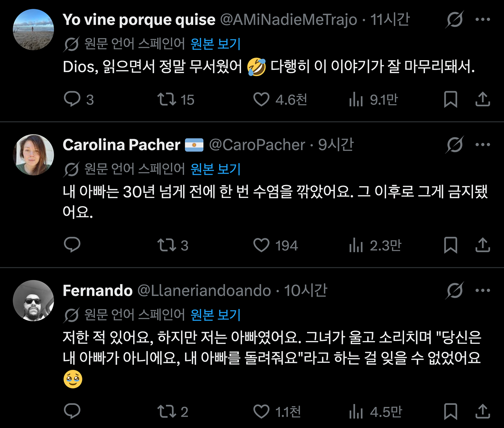Open more menu on Carolina Pacher's tweet
This screenshot has width=504, height=428.
[483, 145]
